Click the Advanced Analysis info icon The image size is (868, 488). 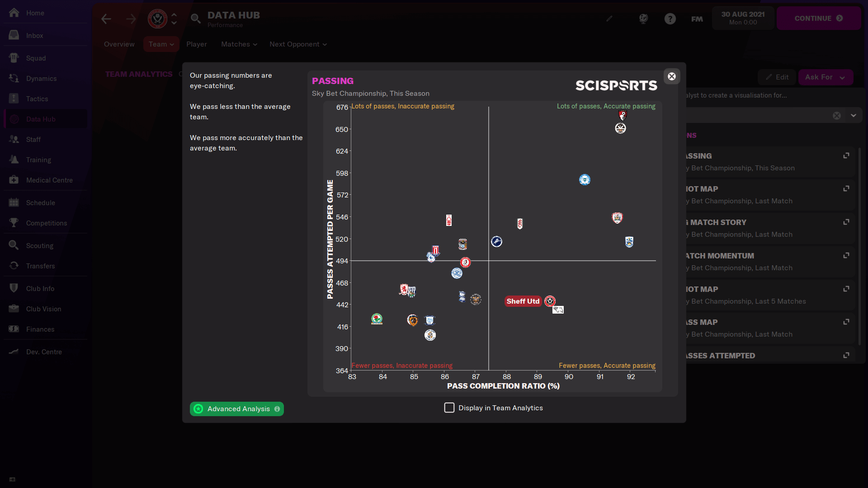[277, 409]
